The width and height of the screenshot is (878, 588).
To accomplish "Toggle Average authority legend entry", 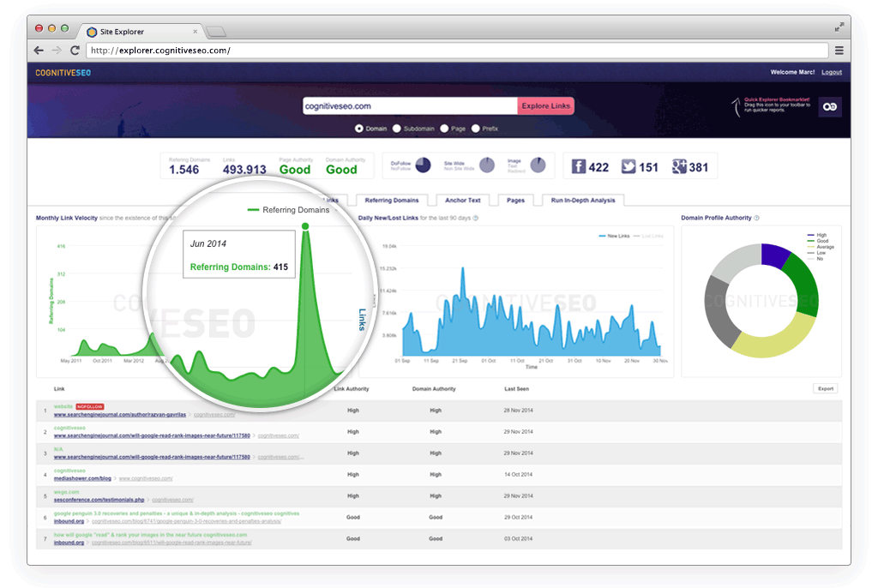I will pos(821,247).
